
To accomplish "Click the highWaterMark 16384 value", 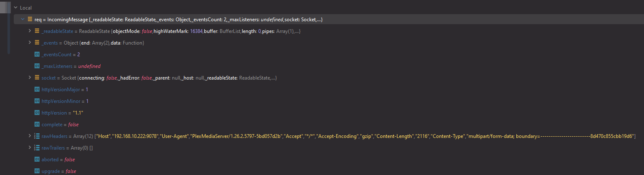I will tap(196, 31).
